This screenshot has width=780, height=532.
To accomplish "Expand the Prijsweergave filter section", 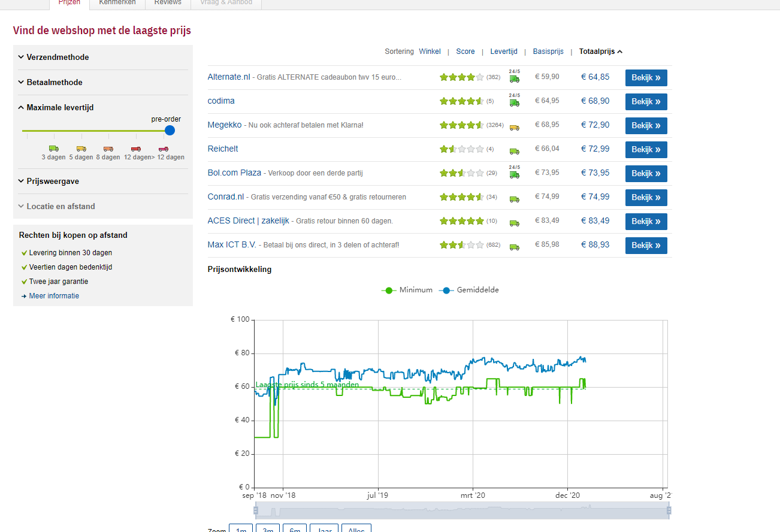I will pyautogui.click(x=53, y=182).
